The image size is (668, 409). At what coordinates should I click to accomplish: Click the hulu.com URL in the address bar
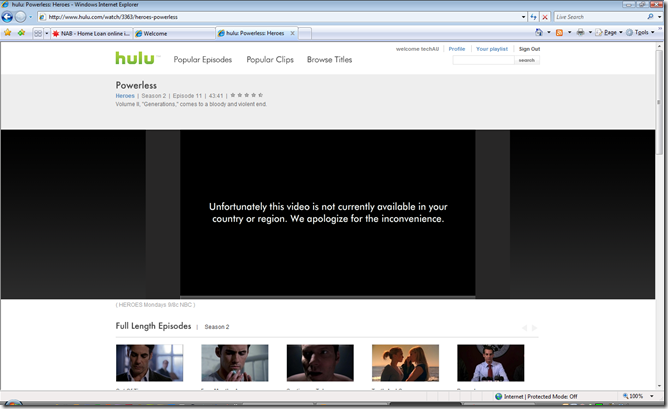point(113,17)
